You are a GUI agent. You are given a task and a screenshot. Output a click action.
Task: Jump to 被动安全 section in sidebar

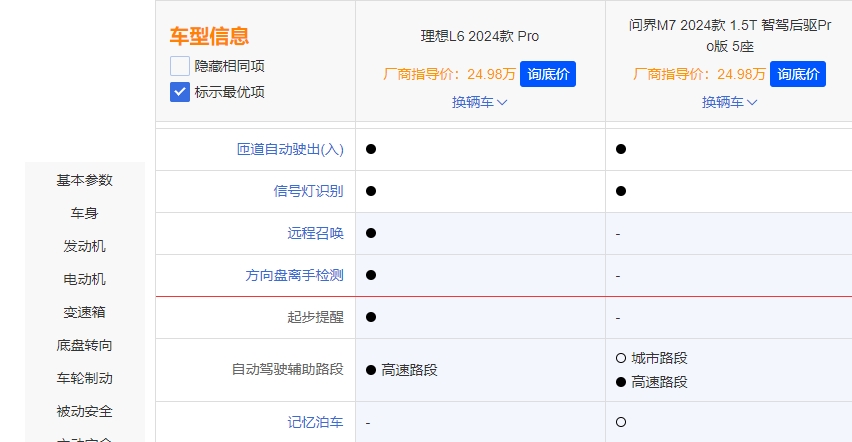click(84, 411)
